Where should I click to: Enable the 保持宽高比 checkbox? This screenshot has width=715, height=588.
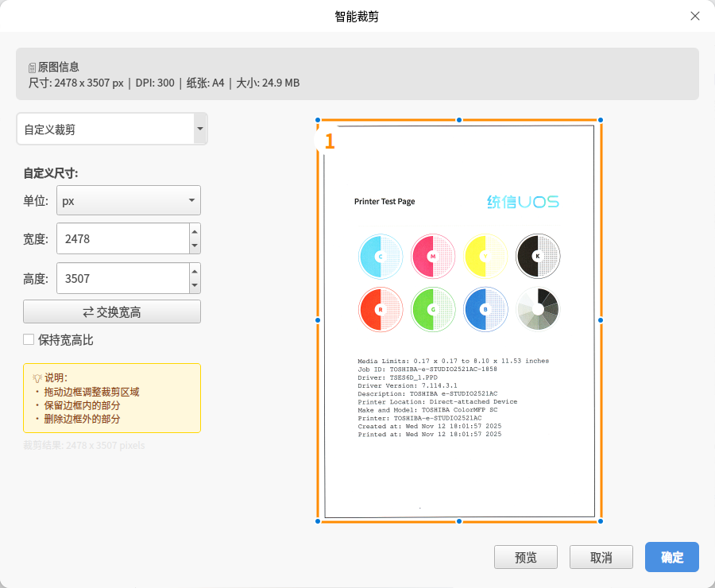click(x=29, y=339)
